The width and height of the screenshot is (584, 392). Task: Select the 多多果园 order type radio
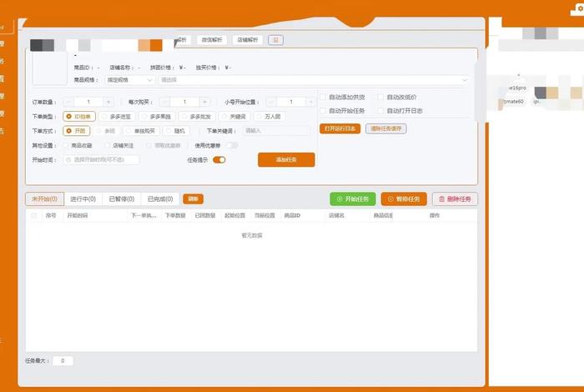coord(157,117)
